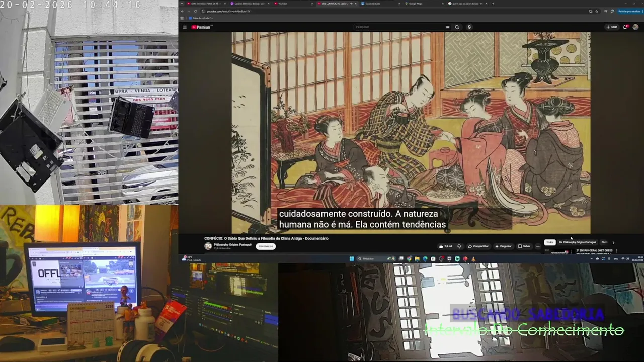Click the video title CONFÚCIO documentary
Screen dimensions: 644x362
266,238
